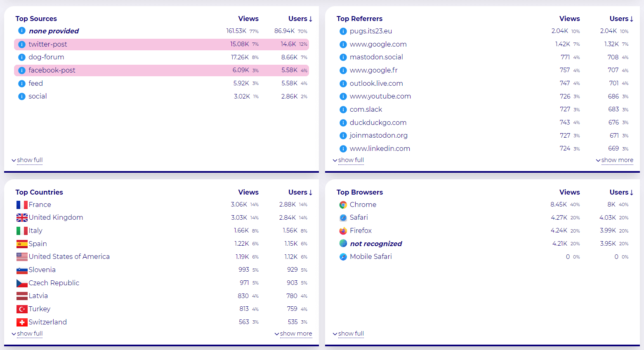Viewport: 644px width, 350px height.
Task: Click the info icon beside social source
Action: coord(22,96)
